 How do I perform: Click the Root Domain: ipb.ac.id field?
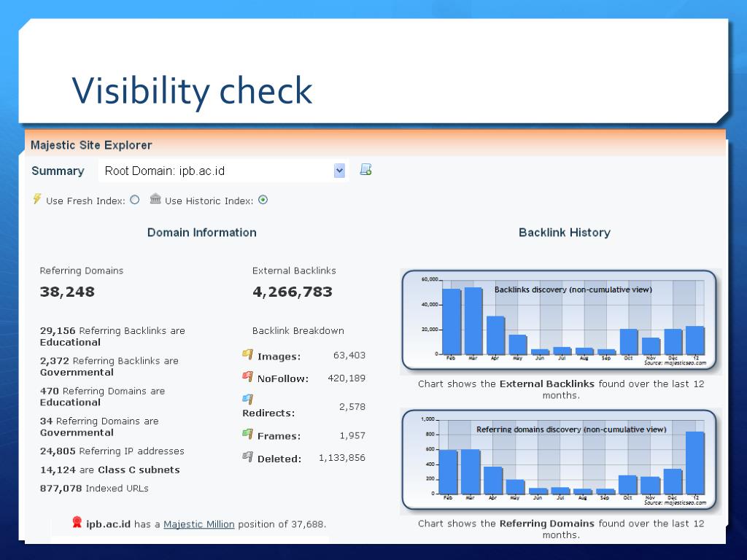pos(223,171)
